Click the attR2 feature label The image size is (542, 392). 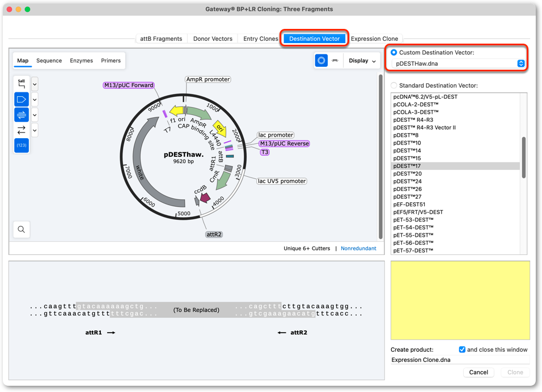(214, 234)
